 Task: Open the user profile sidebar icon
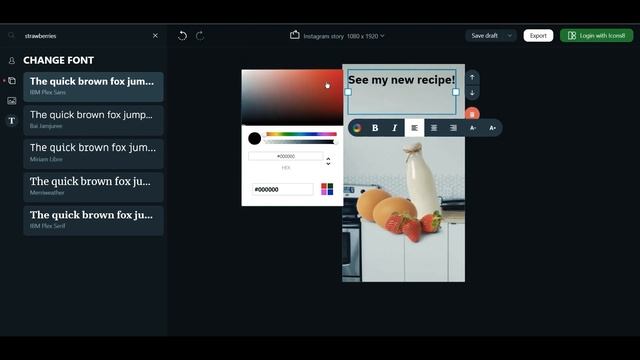(x=12, y=60)
